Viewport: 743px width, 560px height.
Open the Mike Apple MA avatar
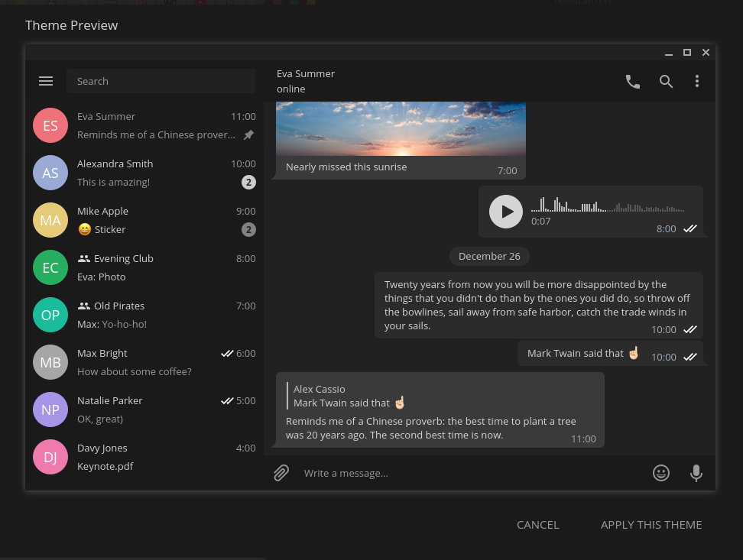coord(50,220)
